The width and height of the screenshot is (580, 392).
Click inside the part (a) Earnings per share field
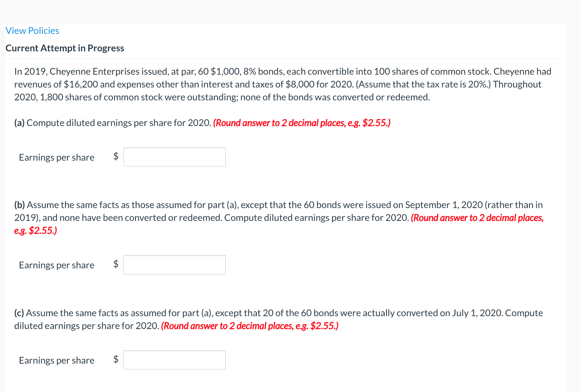pos(174,157)
